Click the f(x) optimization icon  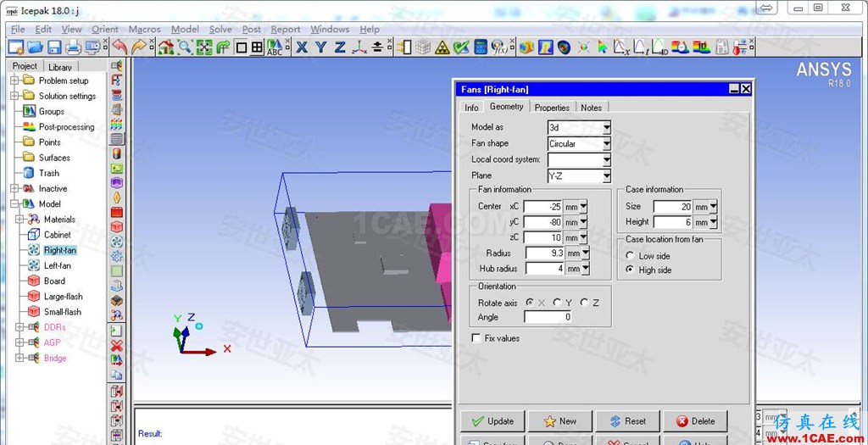coord(498,47)
